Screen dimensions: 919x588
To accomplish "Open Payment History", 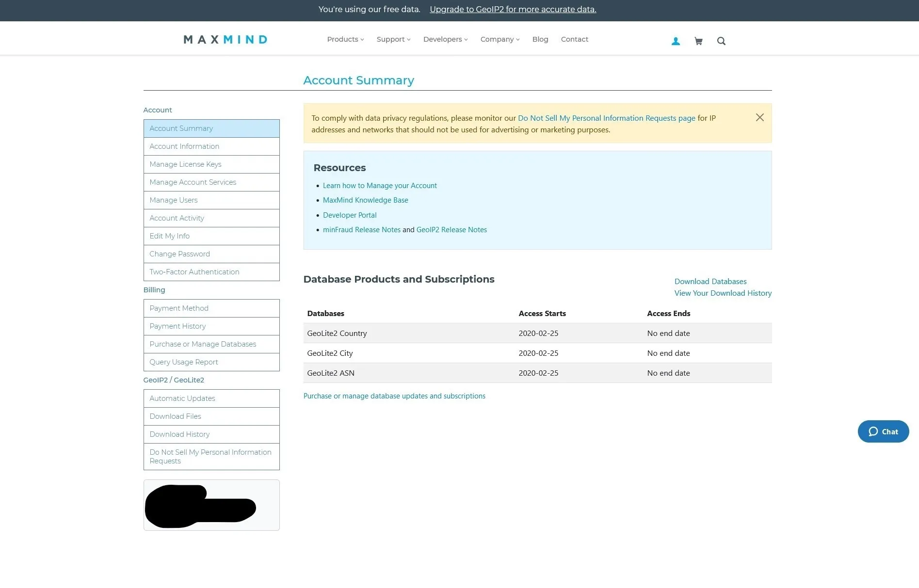I will (177, 326).
